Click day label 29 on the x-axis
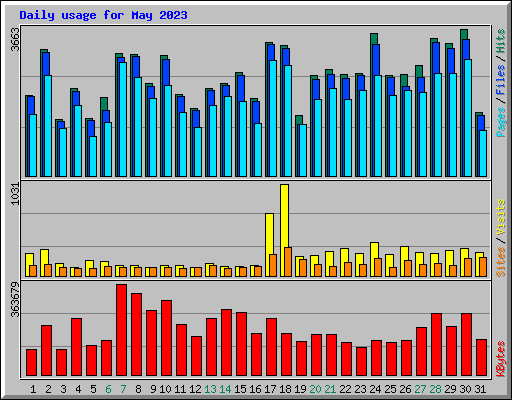The image size is (512, 400). [450, 389]
